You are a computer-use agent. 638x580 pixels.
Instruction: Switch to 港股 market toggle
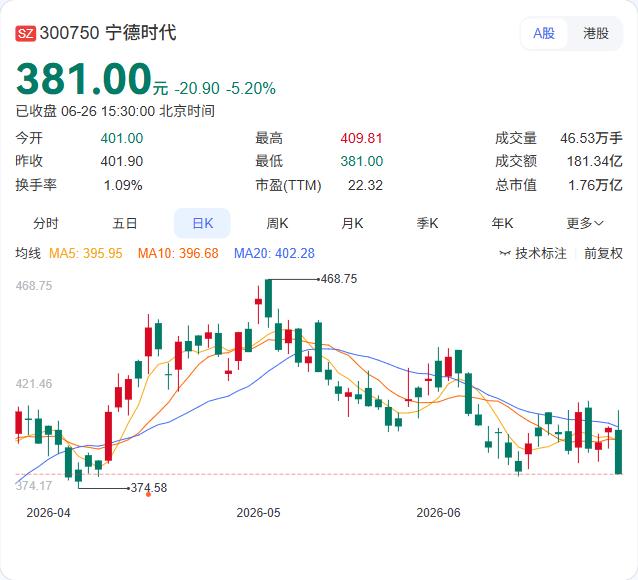point(596,33)
